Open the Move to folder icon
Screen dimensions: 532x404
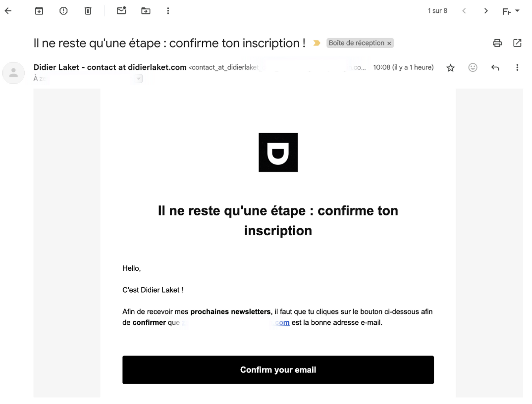click(146, 11)
